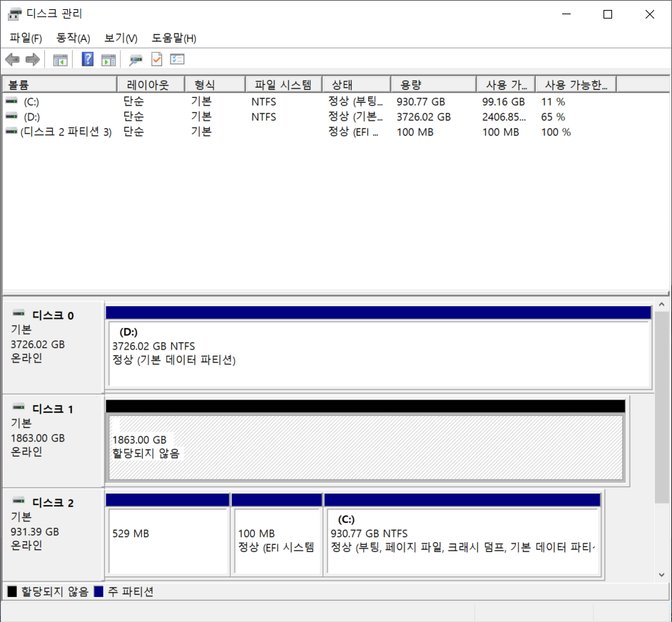The height and width of the screenshot is (622, 672).
Task: Open the 동작(A) menu
Action: 73,38
